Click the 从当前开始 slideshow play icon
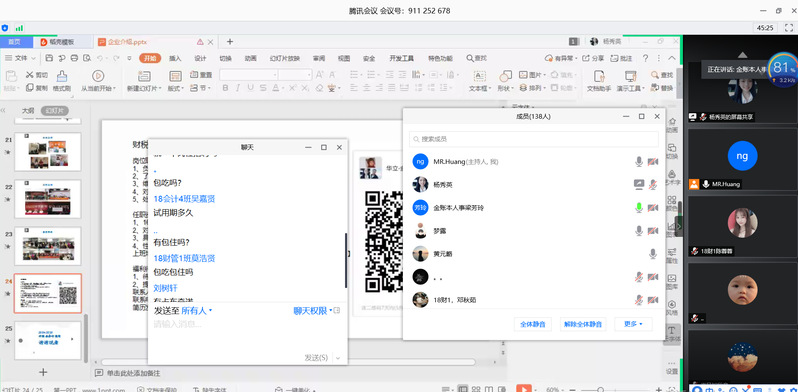The height and width of the screenshot is (392, 798). pos(98,76)
